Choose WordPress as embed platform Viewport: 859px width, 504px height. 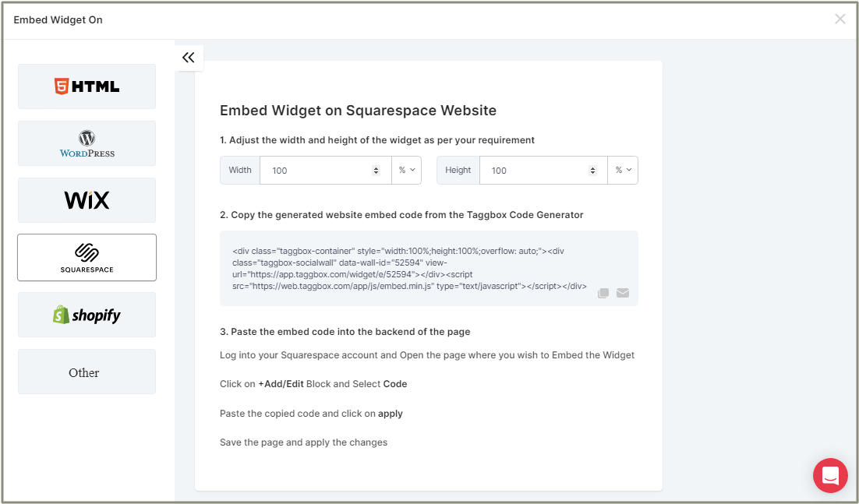click(x=87, y=143)
